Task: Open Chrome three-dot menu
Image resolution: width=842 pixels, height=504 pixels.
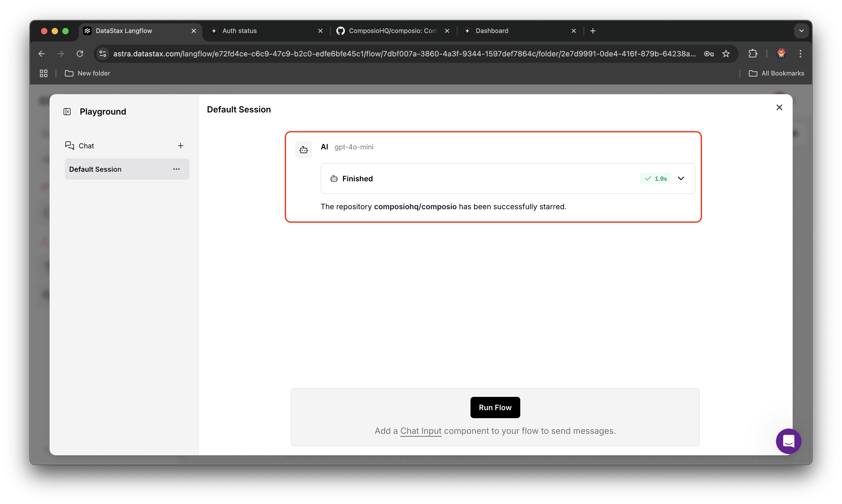Action: pyautogui.click(x=800, y=54)
